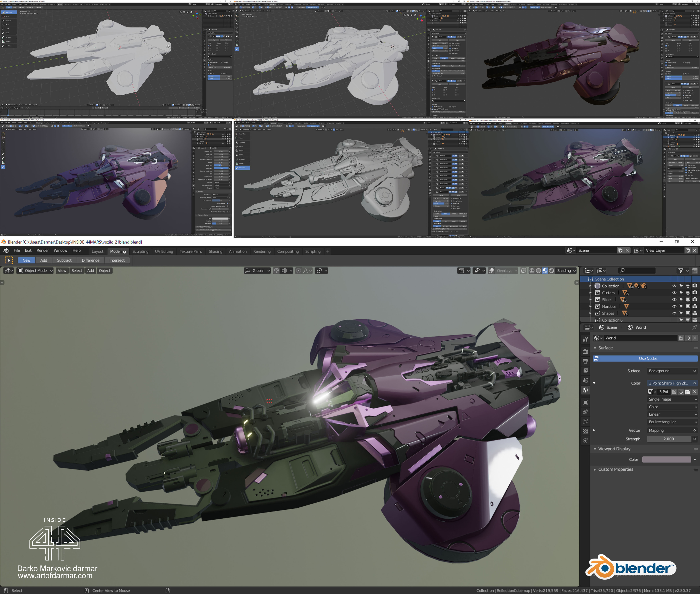Toggle proportional editing in viewport header
The image size is (700, 594).
298,271
